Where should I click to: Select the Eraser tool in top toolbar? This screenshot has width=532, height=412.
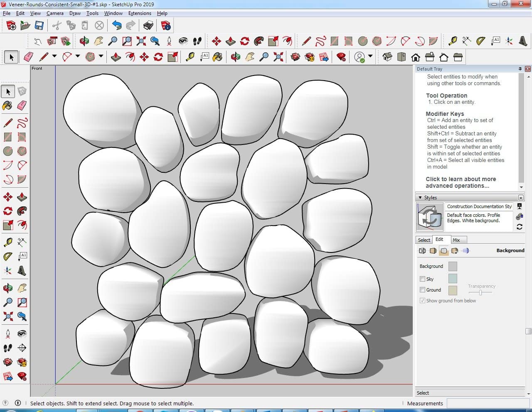coord(29,57)
